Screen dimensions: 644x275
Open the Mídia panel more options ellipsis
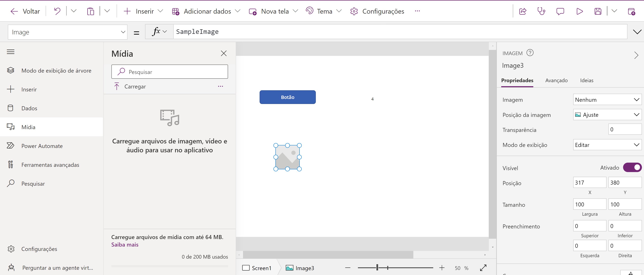point(220,86)
